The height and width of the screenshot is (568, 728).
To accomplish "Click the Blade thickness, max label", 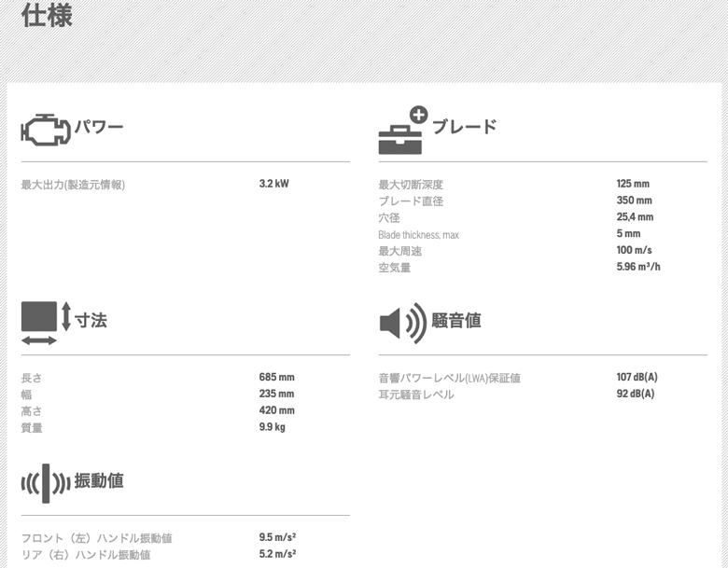I will [418, 235].
